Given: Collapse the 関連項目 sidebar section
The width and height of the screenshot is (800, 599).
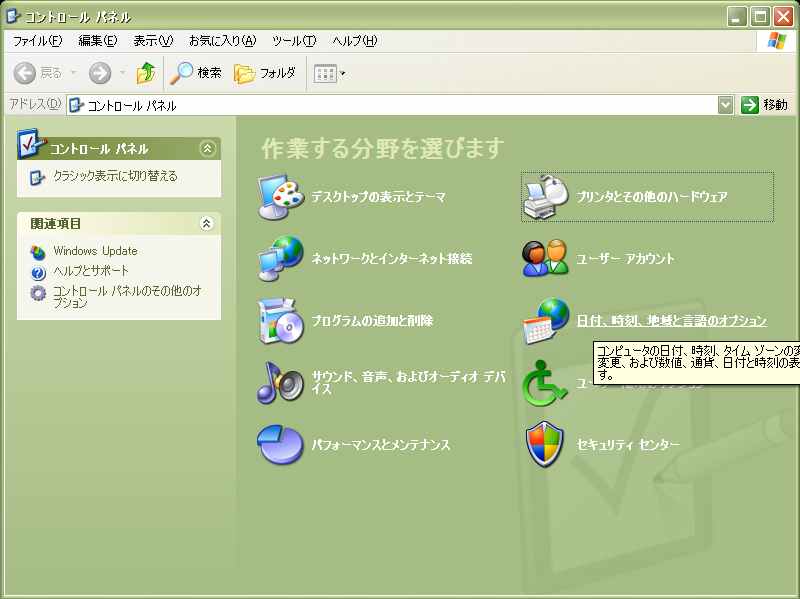Looking at the screenshot, I should (x=207, y=223).
